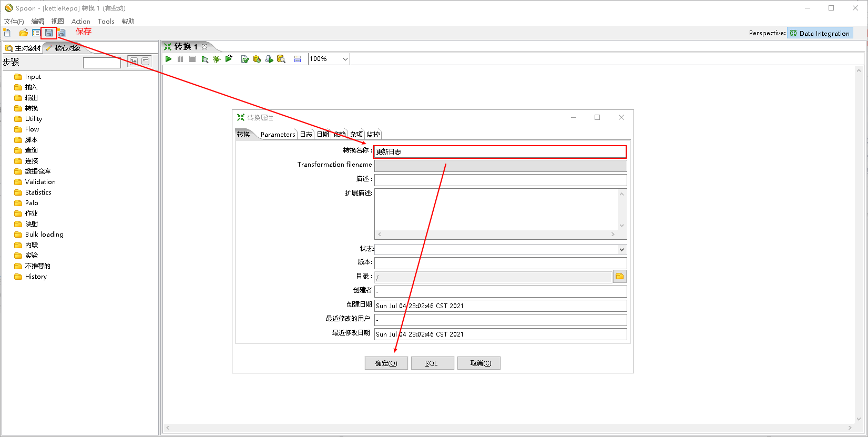The image size is (868, 437).
Task: Run impact analysis on the database icon
Action: (257, 59)
